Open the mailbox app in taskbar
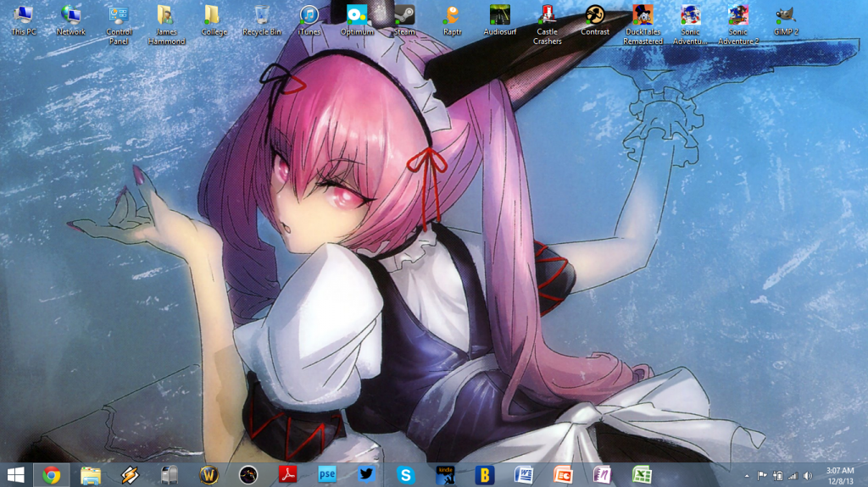 pyautogui.click(x=170, y=475)
